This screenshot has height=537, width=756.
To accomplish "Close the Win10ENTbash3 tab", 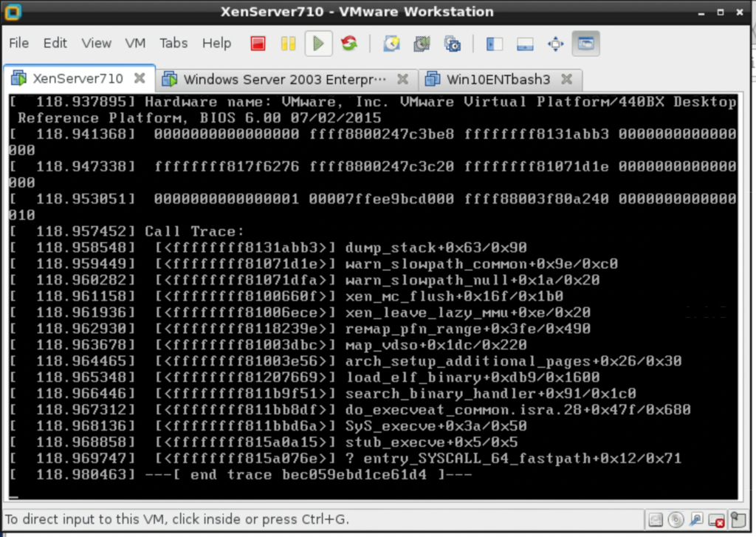I will point(567,79).
